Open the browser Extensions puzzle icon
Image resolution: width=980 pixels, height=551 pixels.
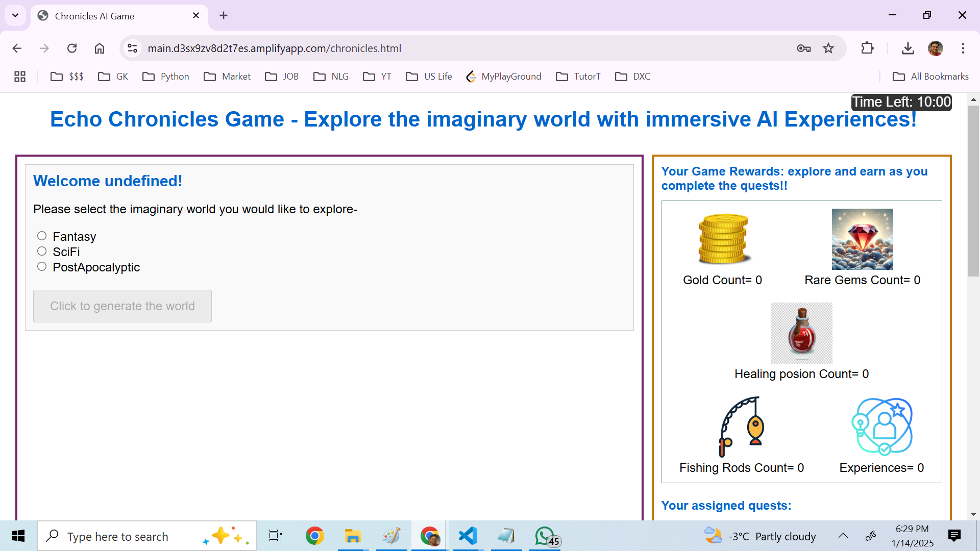tap(867, 48)
